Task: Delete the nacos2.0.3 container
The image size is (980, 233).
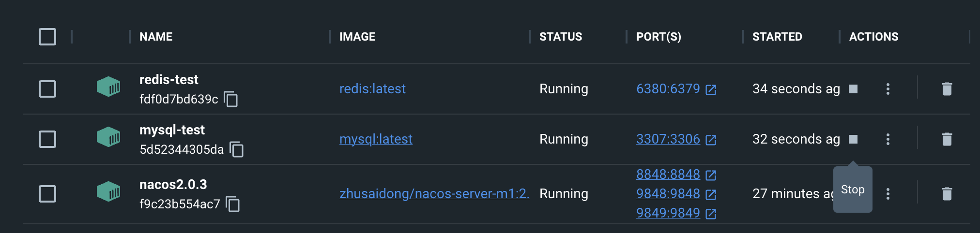Action: point(947,194)
